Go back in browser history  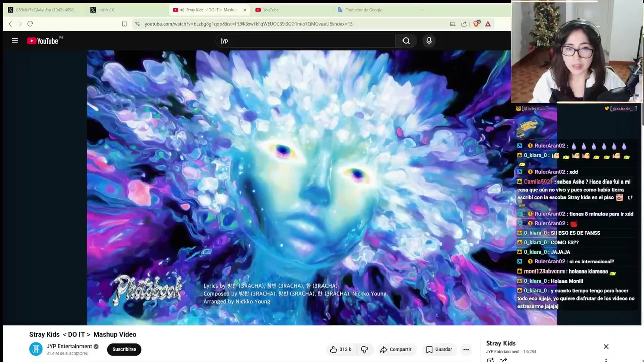click(10, 24)
